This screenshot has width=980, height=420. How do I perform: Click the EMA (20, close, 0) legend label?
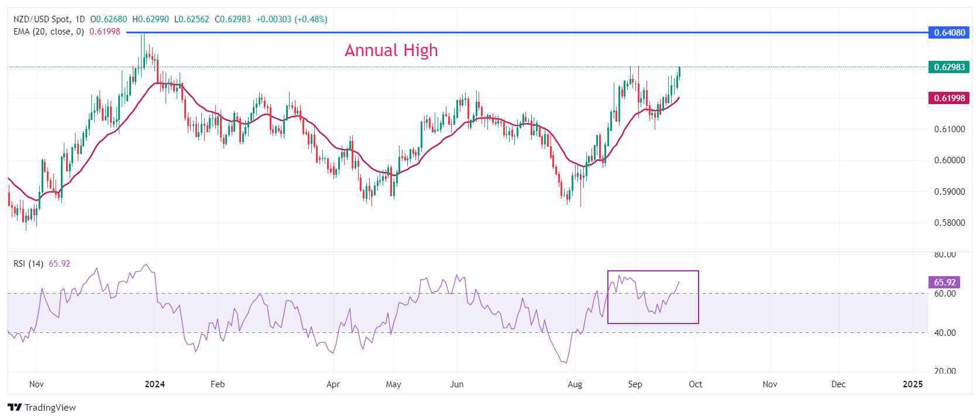tap(49, 32)
